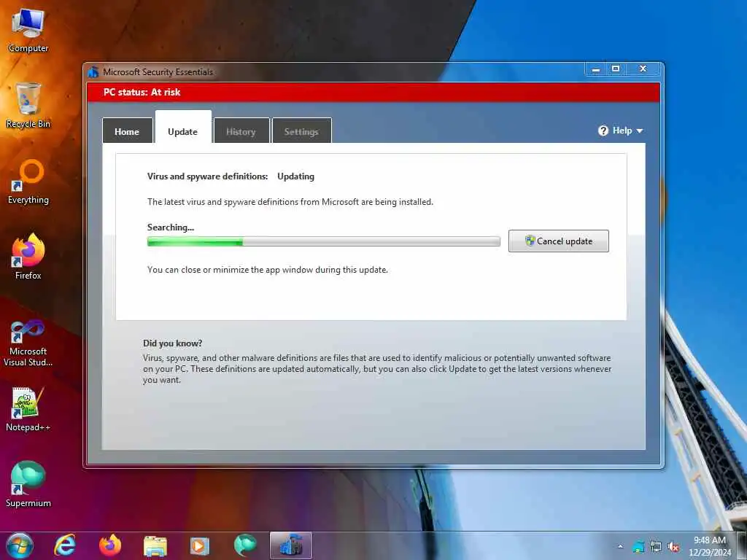Select the Microsoft Visual Studio shortcut

(28, 343)
